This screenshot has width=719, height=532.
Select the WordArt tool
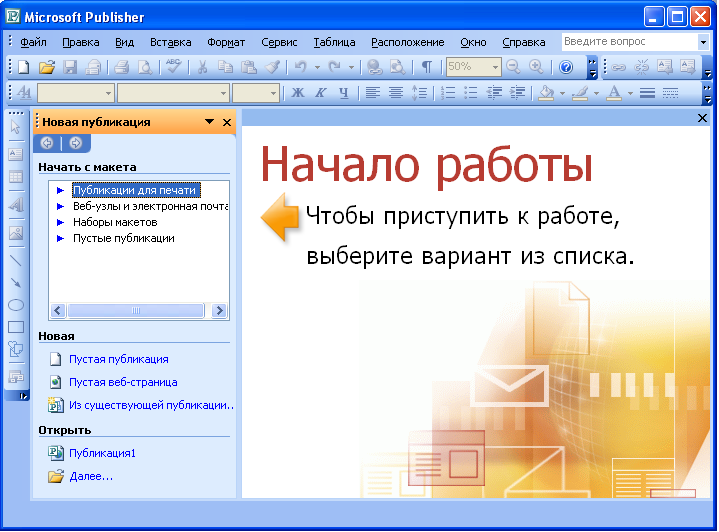(16, 205)
